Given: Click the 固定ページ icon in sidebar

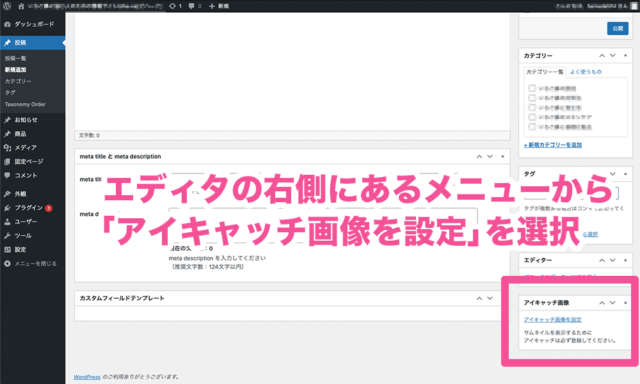Looking at the screenshot, I should pyautogui.click(x=7, y=162).
